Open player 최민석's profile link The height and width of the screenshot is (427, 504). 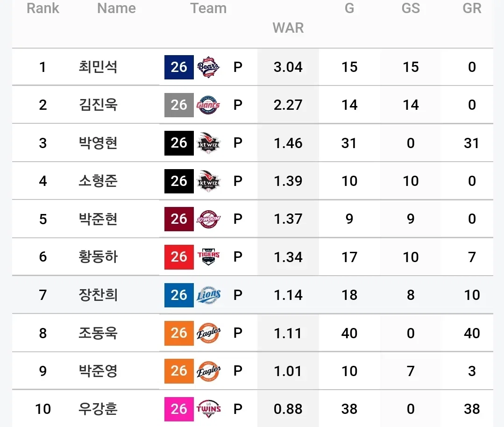click(98, 67)
